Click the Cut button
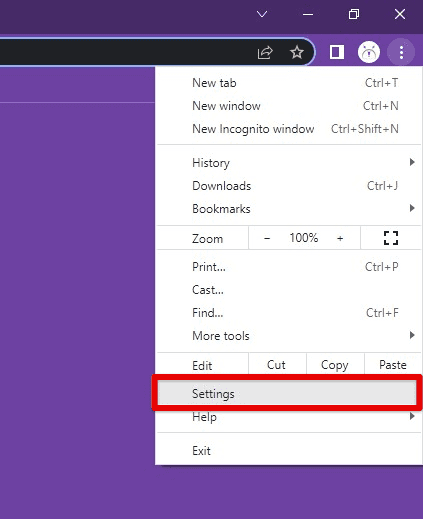423x519 pixels. pos(277,365)
